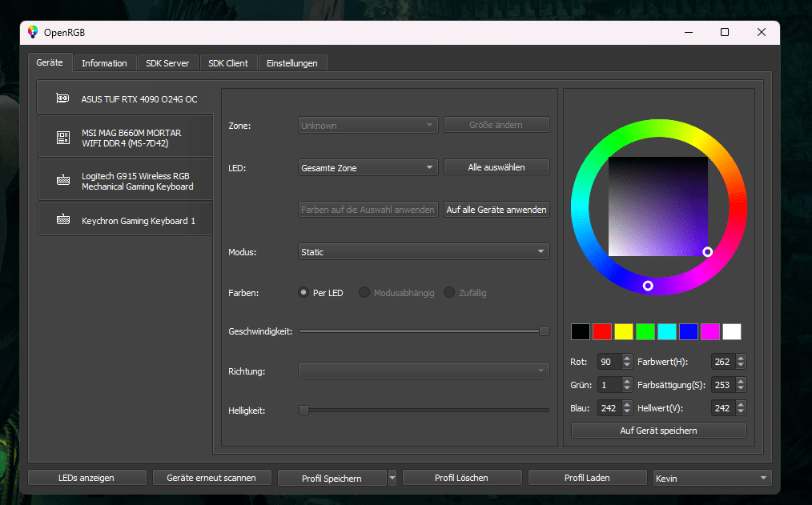Click the Farbwert(H) input field

723,362
